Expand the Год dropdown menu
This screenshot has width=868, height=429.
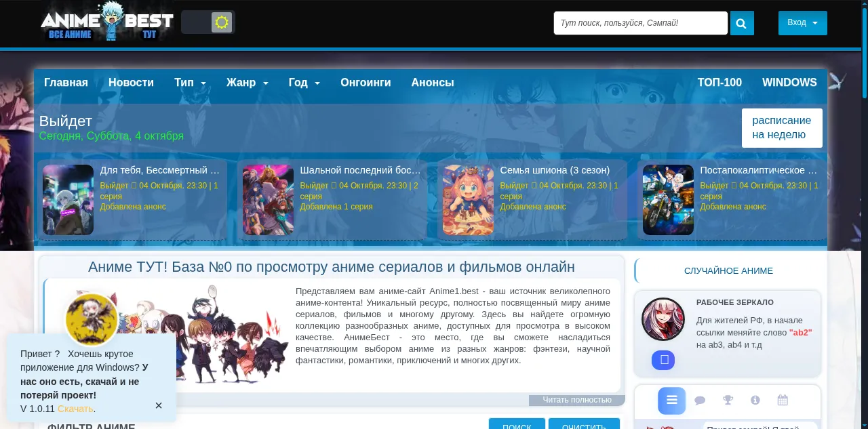pos(304,83)
